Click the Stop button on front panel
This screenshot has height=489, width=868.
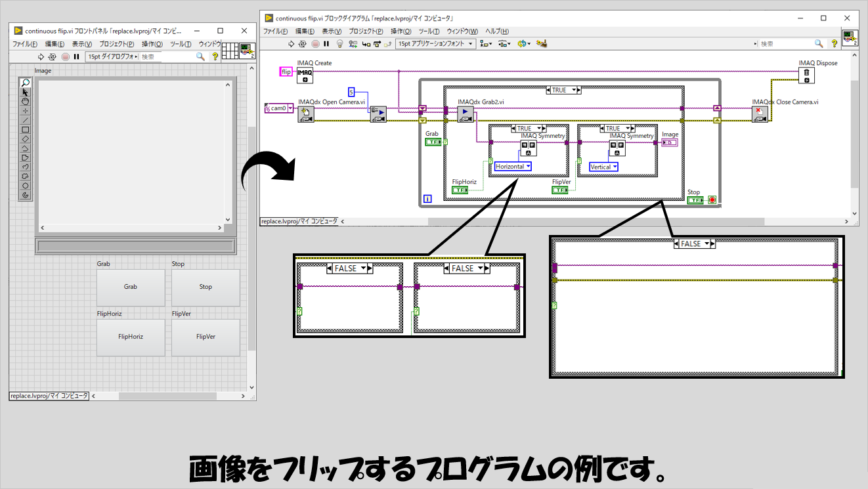[x=206, y=287]
